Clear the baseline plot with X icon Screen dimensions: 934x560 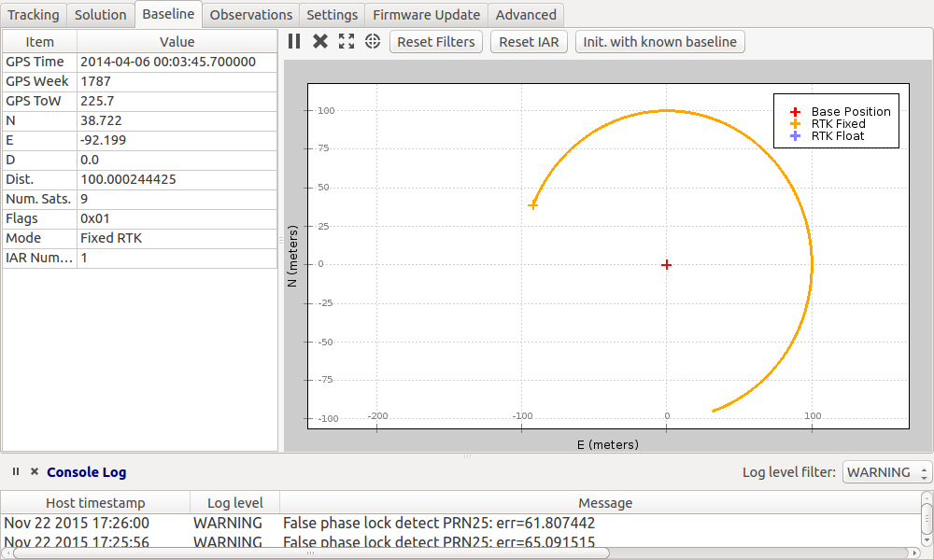(x=319, y=41)
